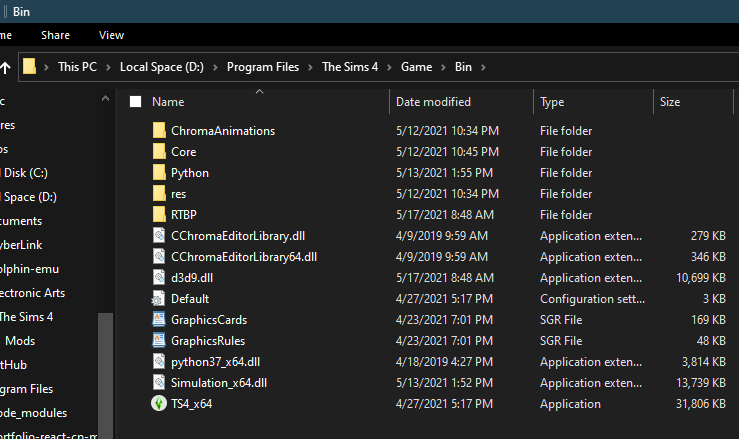Click the Core folder icon
The image size is (739, 439).
pyautogui.click(x=159, y=152)
